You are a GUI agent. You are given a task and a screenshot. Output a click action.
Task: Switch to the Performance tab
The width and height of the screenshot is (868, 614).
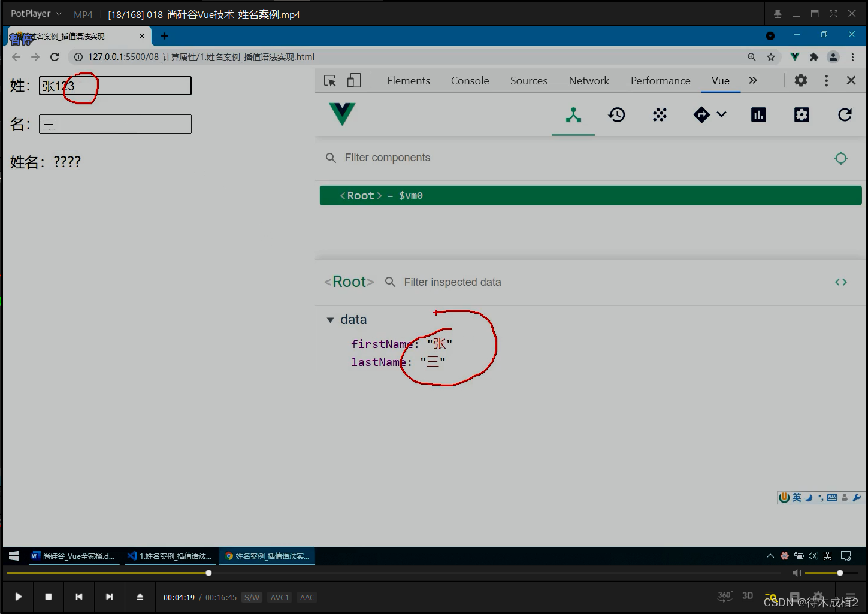(661, 81)
